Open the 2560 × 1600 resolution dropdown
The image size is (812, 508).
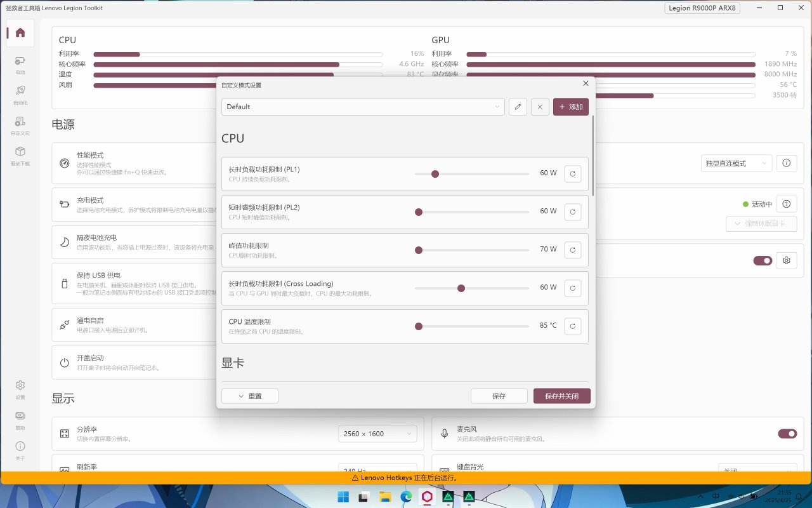pyautogui.click(x=377, y=434)
